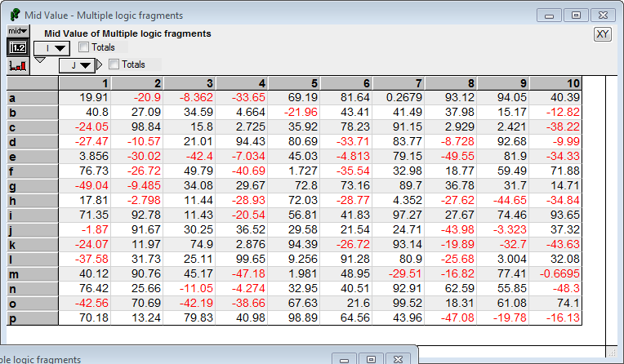The width and height of the screenshot is (624, 364).
Task: Click the window resize grip corner
Action: pyautogui.click(x=612, y=352)
